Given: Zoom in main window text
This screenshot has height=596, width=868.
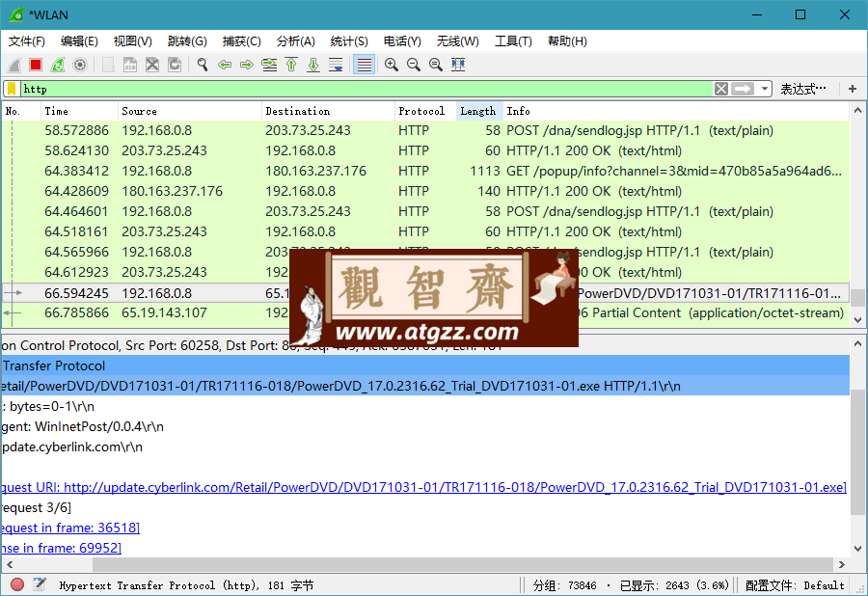Looking at the screenshot, I should (x=392, y=66).
